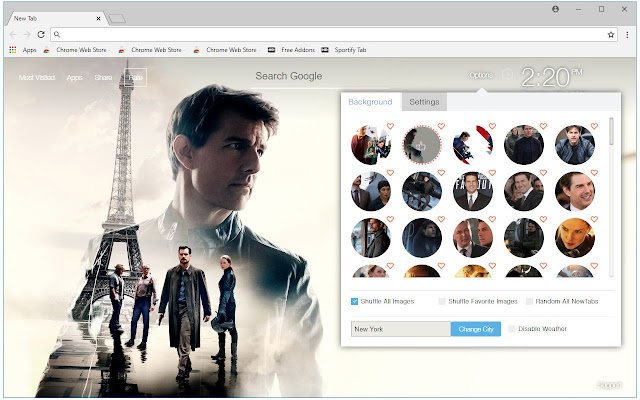Click the Support link
This screenshot has width=640, height=400.
(x=609, y=385)
